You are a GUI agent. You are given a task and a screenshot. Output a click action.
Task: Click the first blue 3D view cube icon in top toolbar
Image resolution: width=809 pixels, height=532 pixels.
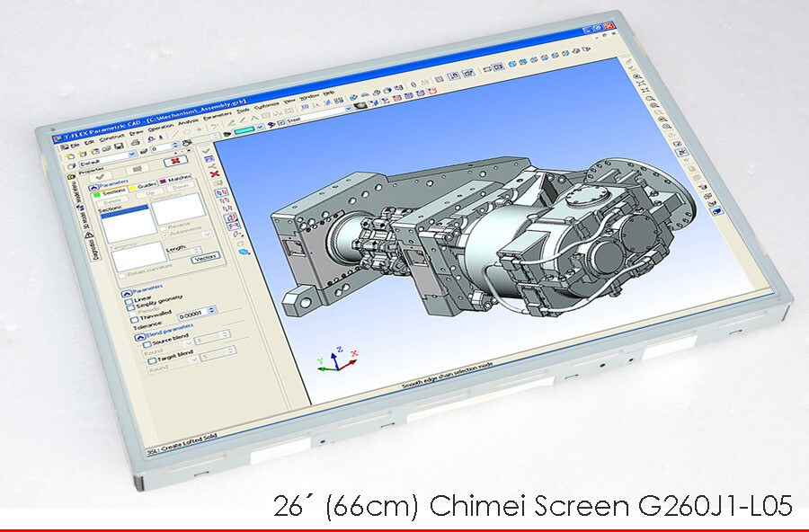(512, 65)
